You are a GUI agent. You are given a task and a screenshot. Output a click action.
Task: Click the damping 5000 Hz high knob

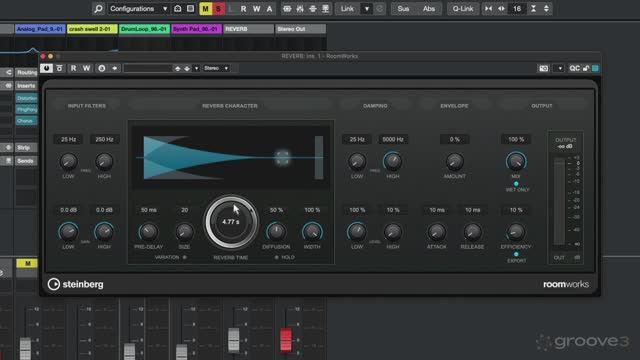tap(393, 162)
